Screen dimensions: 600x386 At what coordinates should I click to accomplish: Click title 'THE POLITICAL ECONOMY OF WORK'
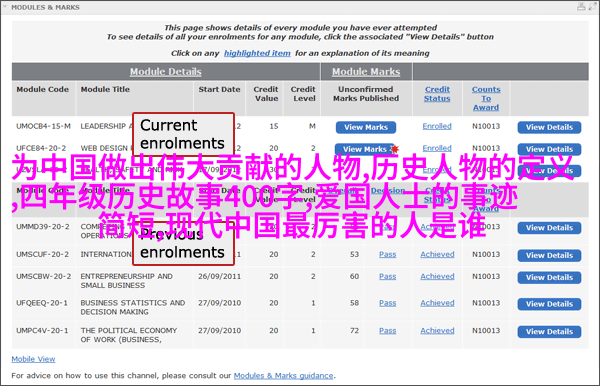tap(129, 335)
